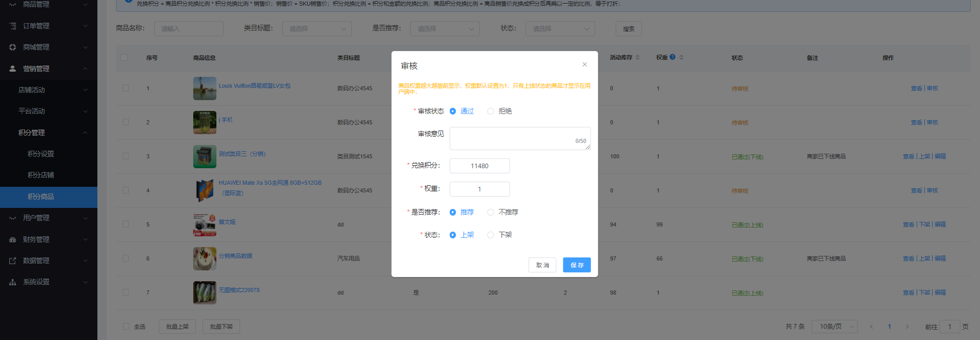Choose the 下架 status radio button
980x340 pixels.
point(491,235)
